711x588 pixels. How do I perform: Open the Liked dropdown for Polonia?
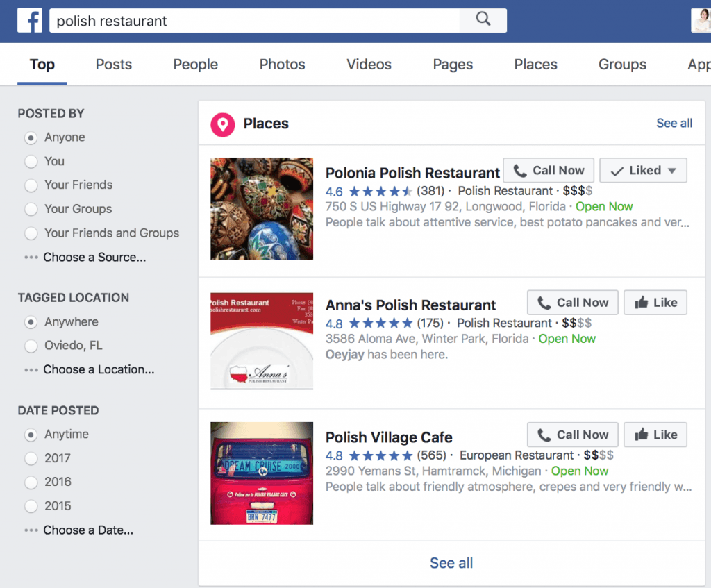(x=643, y=171)
